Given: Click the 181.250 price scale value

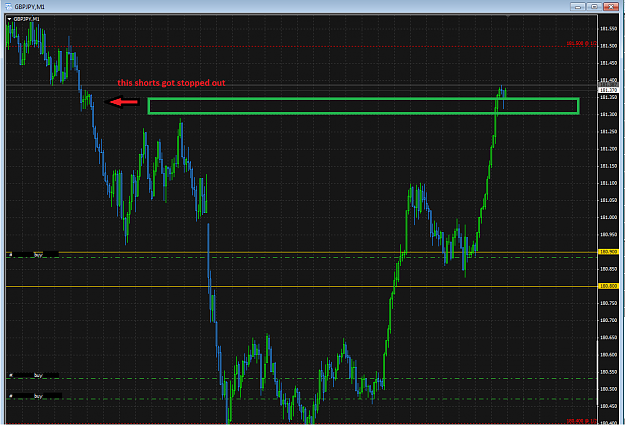Looking at the screenshot, I should pyautogui.click(x=609, y=132).
